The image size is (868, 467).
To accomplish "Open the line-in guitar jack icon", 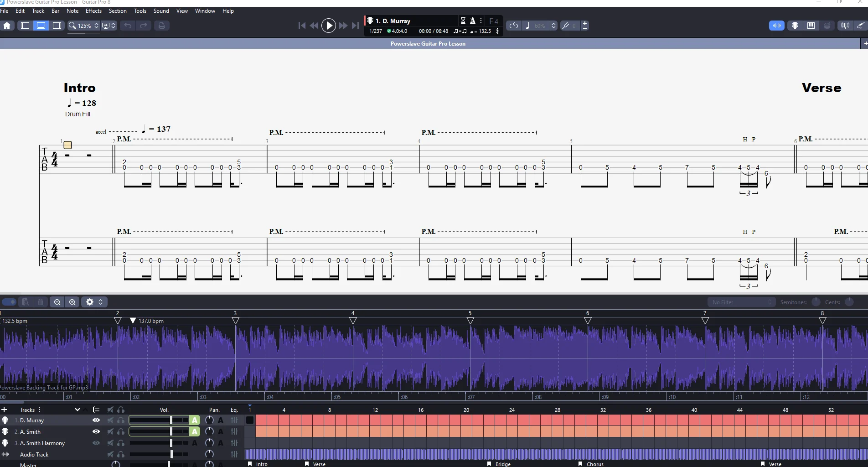I will point(861,26).
